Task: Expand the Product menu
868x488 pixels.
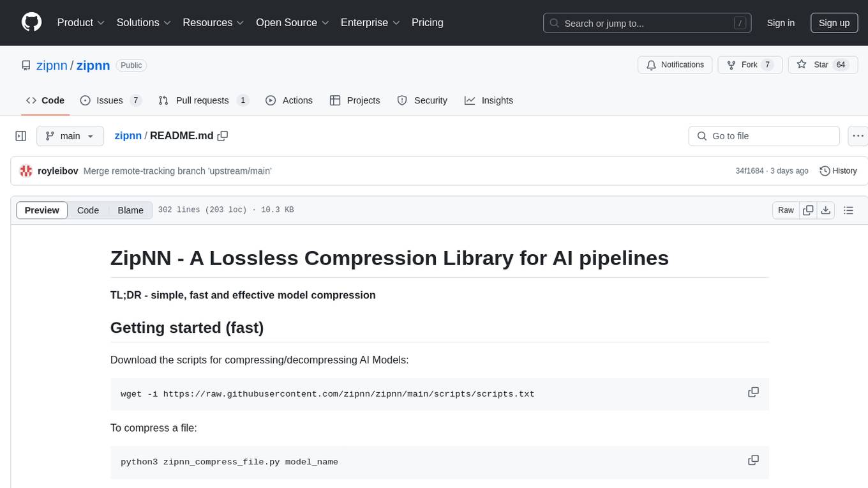Action: 81,22
